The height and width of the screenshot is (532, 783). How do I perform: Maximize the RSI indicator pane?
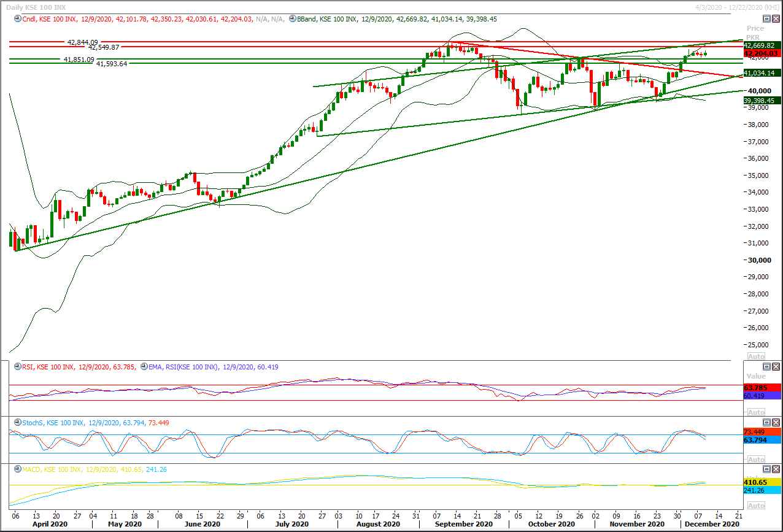766,367
